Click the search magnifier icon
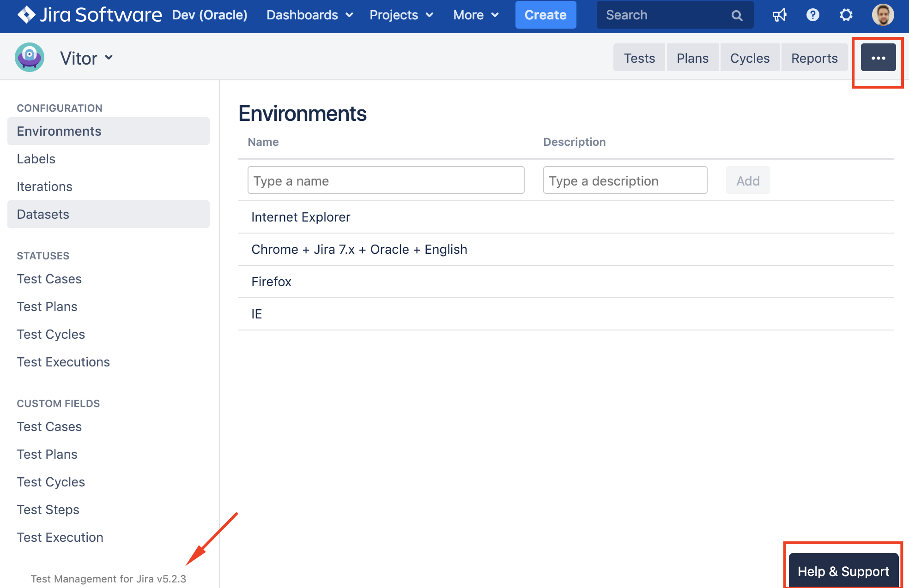Screen dimensions: 909x588 pos(737,16)
